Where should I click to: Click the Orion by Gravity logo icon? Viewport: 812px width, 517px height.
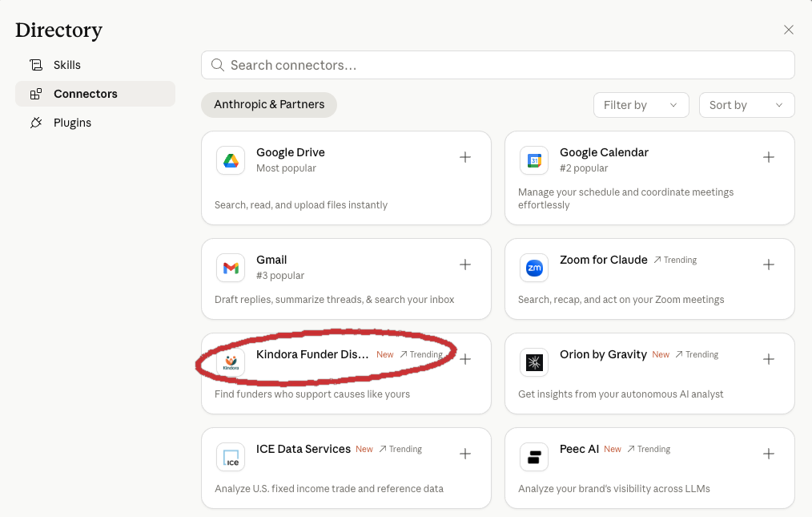(534, 362)
